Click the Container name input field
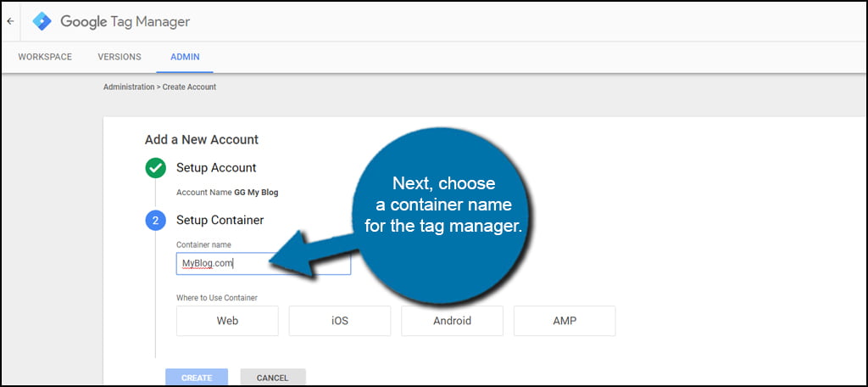 tap(264, 263)
